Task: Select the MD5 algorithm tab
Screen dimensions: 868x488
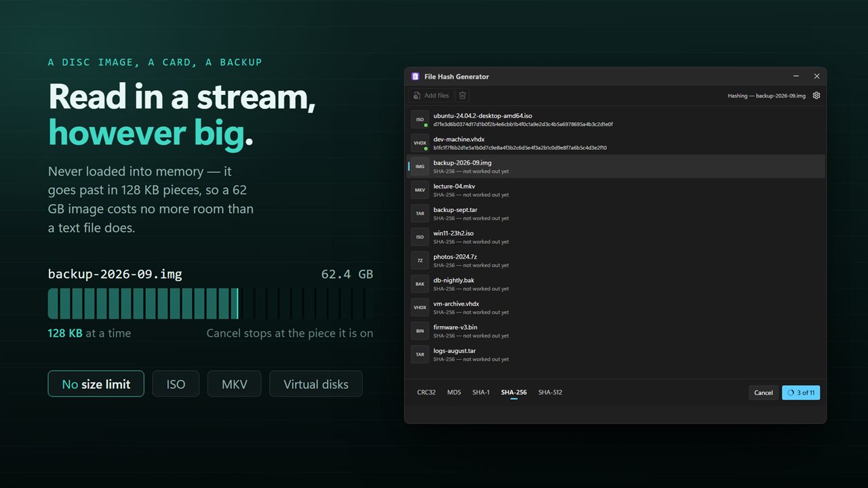Action: tap(454, 392)
